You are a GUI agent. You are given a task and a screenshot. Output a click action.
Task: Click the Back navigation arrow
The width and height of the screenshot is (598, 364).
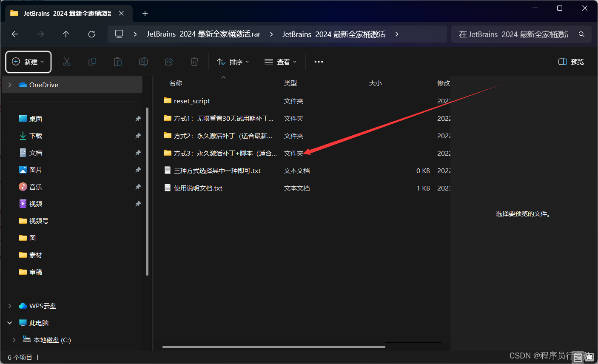click(15, 34)
